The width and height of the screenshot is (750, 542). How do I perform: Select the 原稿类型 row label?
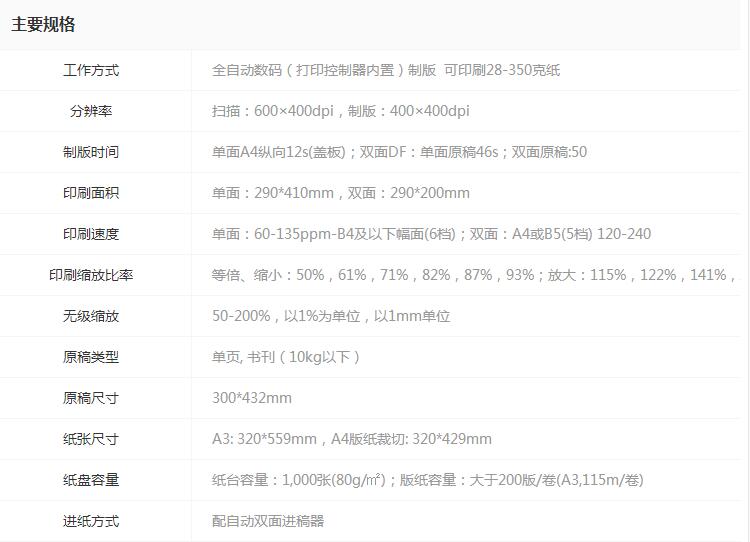pos(91,357)
